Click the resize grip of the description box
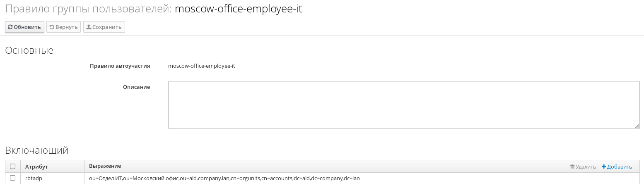644x188 pixels. click(637, 126)
